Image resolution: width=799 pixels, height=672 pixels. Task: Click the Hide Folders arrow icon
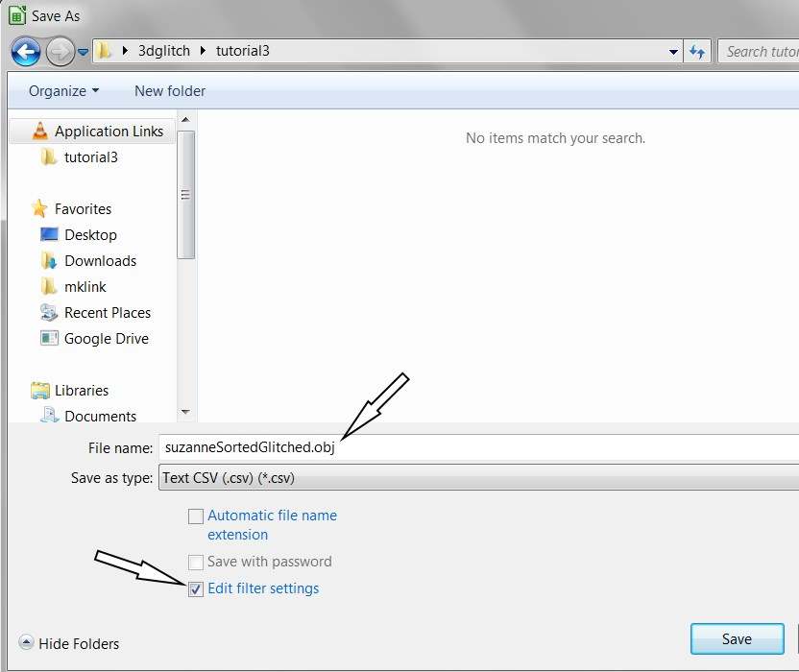coord(27,642)
